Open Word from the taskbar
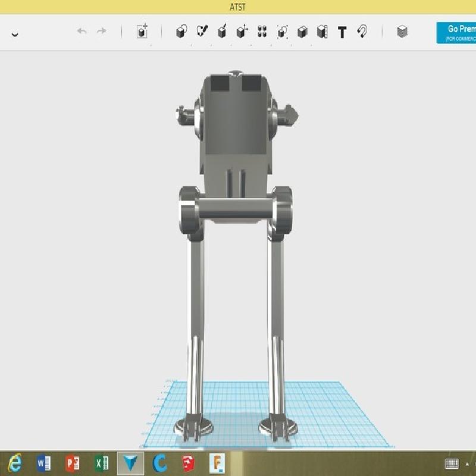The height and width of the screenshot is (476, 476). (43, 464)
